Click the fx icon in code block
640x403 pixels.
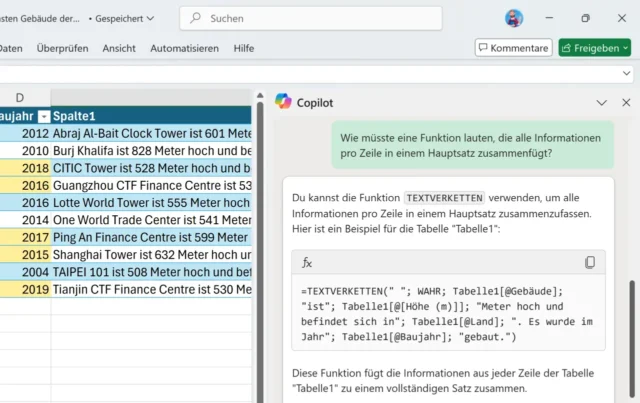click(x=308, y=263)
